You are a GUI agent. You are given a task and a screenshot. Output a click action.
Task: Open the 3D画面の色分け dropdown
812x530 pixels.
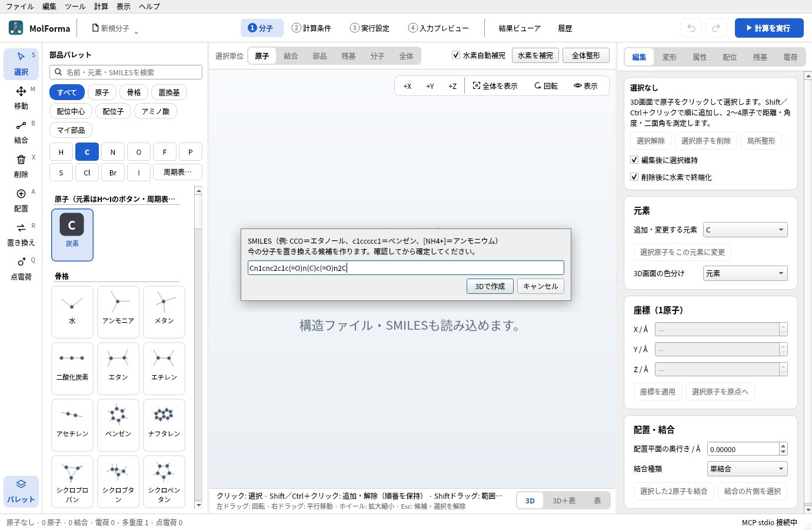tap(746, 273)
